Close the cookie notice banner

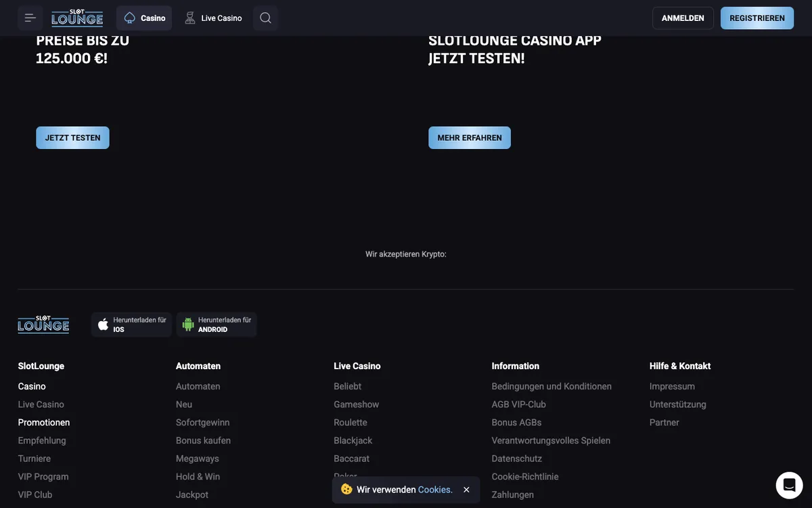(x=466, y=490)
